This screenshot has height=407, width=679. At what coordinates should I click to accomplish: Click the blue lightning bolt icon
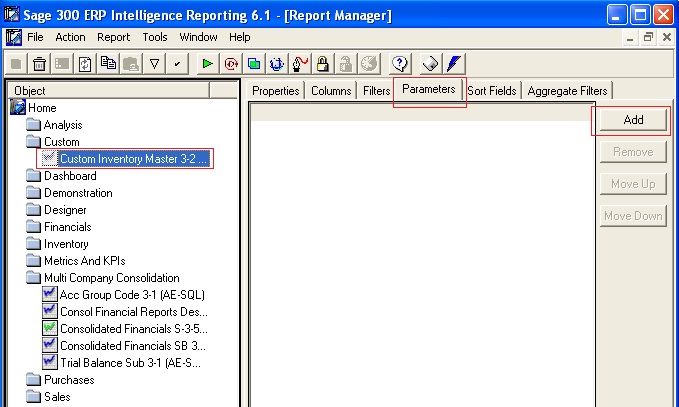tap(454, 64)
